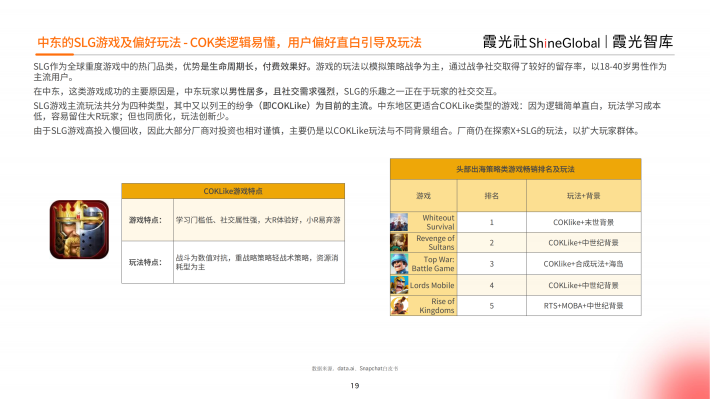This screenshot has width=710, height=399.
Task: Click the orange slide title text
Action: coord(229,43)
